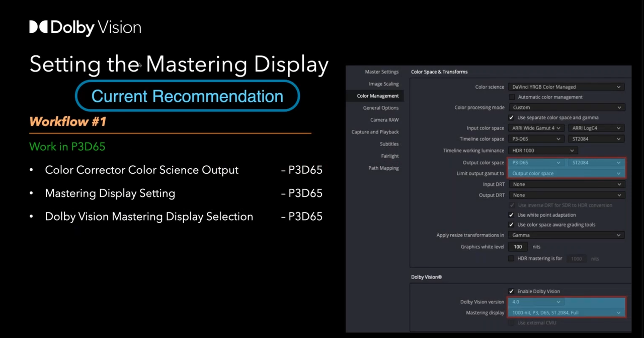644x338 pixels.
Task: Toggle Use inverse DRT for SDR to HDR
Action: (512, 205)
